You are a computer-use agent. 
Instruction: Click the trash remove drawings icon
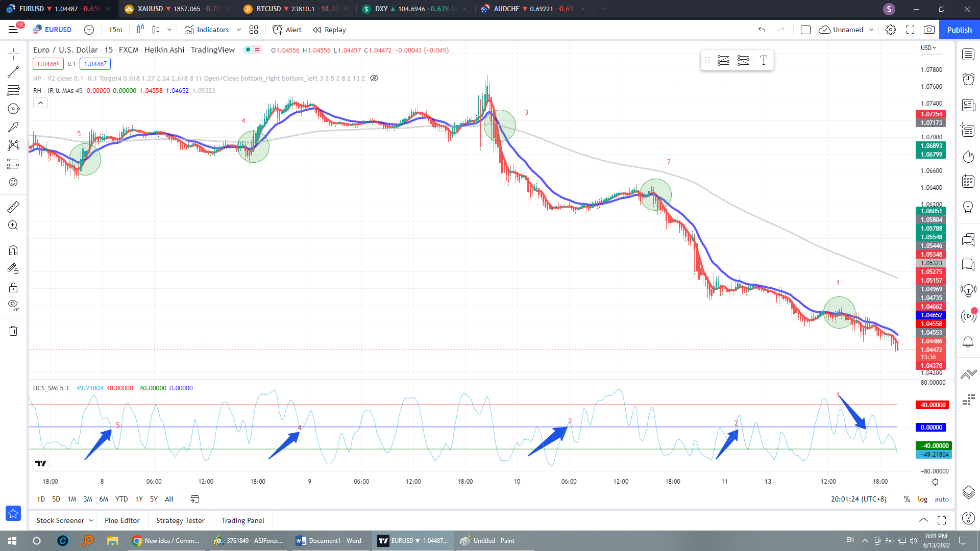point(13,331)
